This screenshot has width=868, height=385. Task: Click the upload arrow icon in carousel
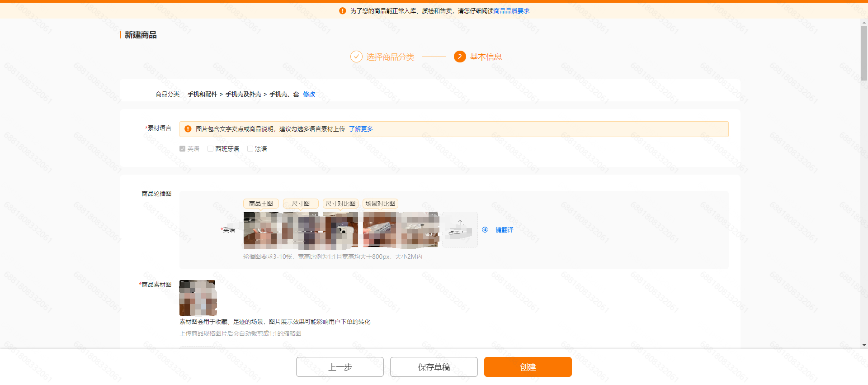click(x=460, y=223)
